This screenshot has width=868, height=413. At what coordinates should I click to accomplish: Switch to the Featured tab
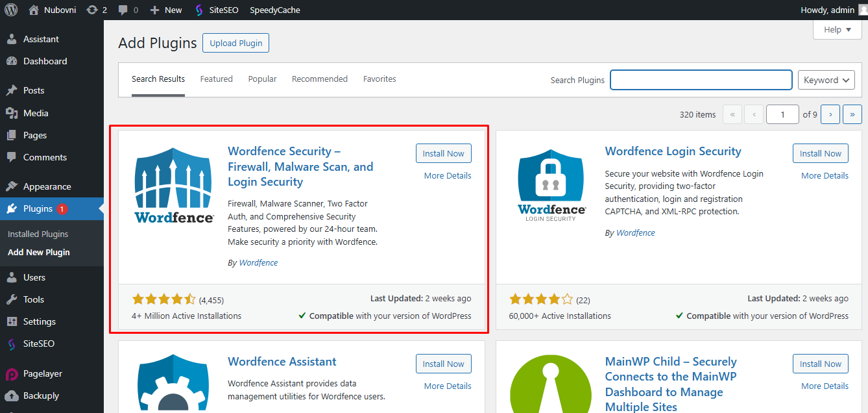pyautogui.click(x=216, y=79)
